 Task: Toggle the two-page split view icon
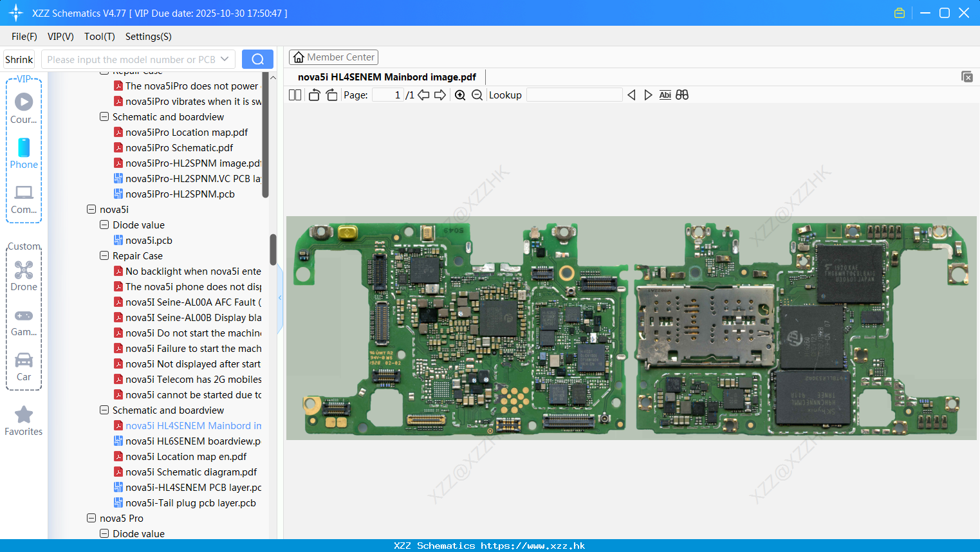point(295,95)
